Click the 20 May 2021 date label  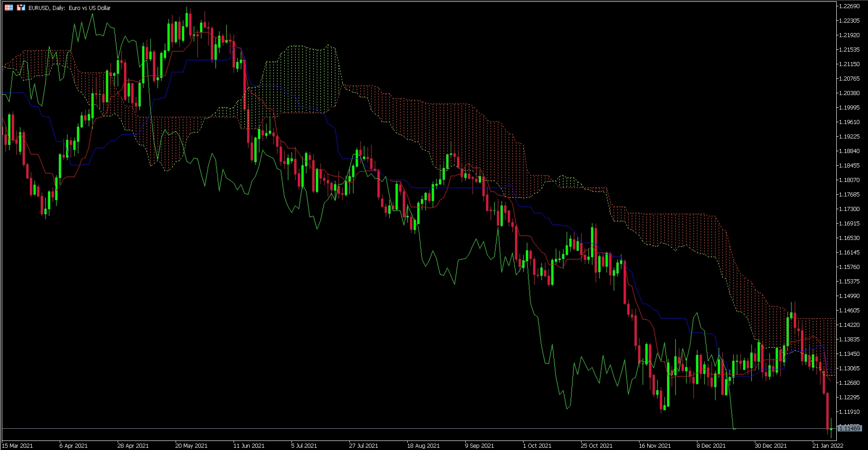click(x=191, y=445)
